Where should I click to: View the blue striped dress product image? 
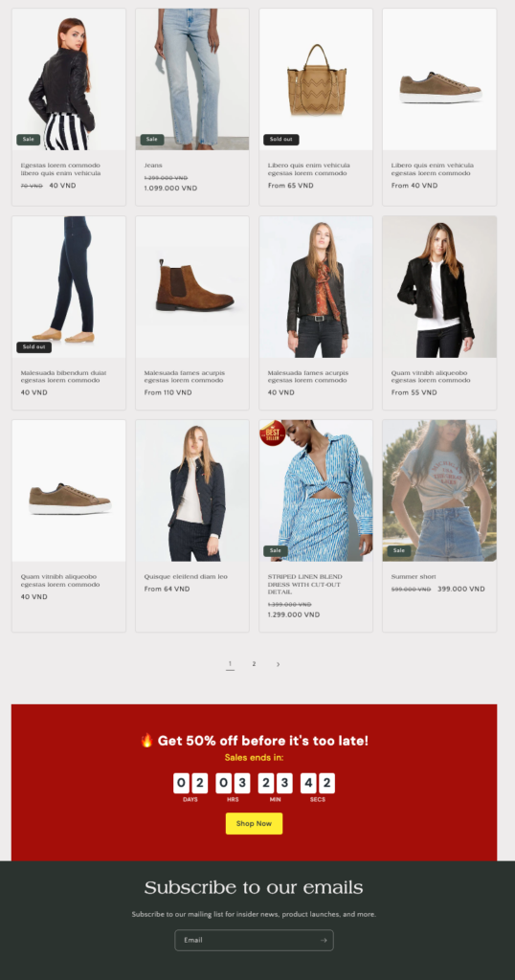click(316, 491)
